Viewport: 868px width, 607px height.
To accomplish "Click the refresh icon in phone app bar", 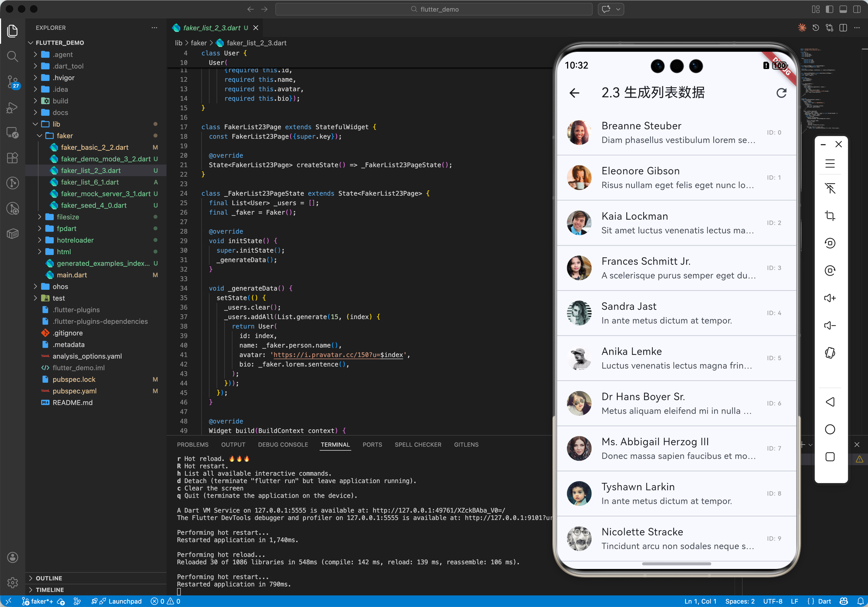I will (781, 93).
